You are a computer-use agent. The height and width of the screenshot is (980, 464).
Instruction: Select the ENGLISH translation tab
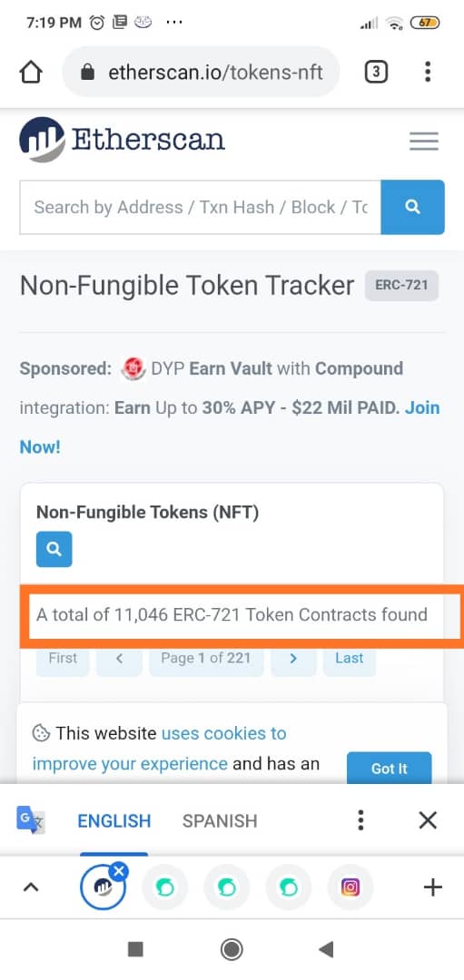point(114,820)
